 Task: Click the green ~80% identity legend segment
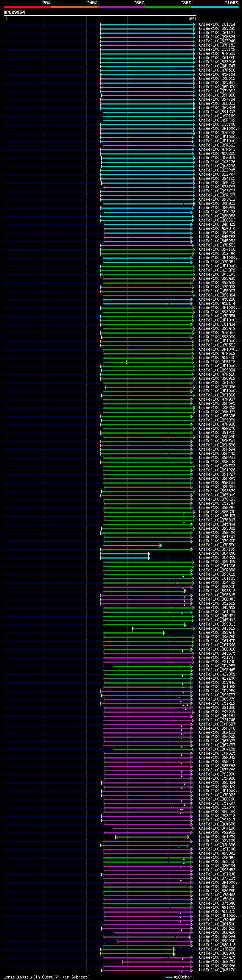[168, 7]
